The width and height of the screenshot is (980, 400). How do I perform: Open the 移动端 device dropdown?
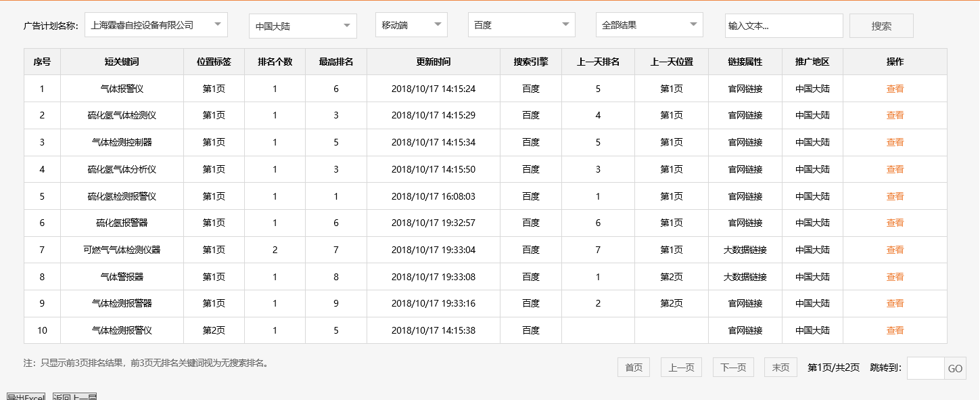tap(411, 24)
